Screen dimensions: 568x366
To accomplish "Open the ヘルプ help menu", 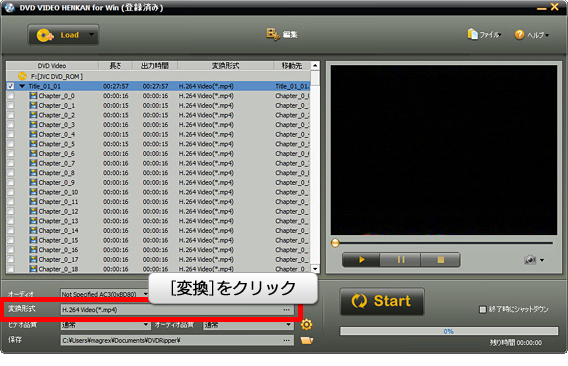I will [x=531, y=35].
